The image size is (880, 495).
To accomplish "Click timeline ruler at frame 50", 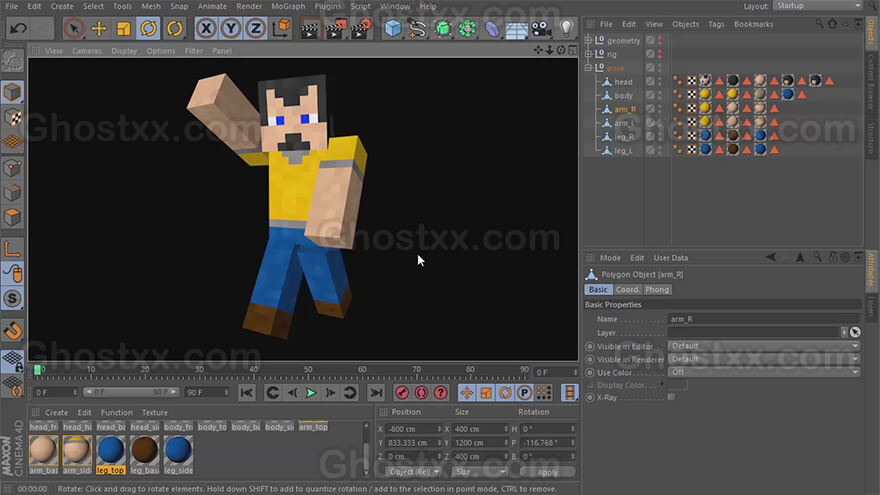I will 308,370.
